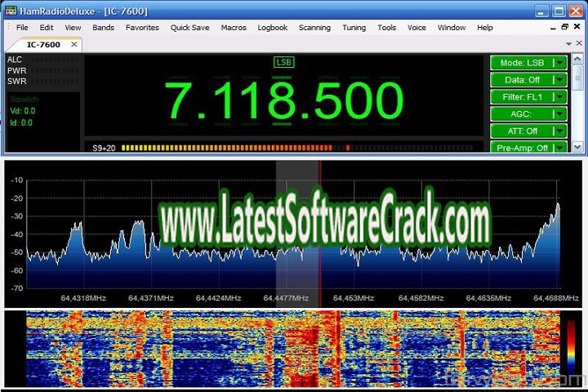
Task: Toggle the ATT: Off button
Action: coord(521,131)
